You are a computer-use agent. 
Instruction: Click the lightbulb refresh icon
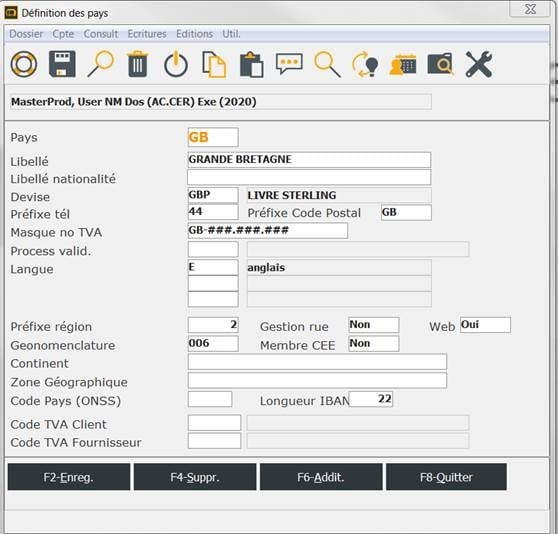tap(365, 64)
